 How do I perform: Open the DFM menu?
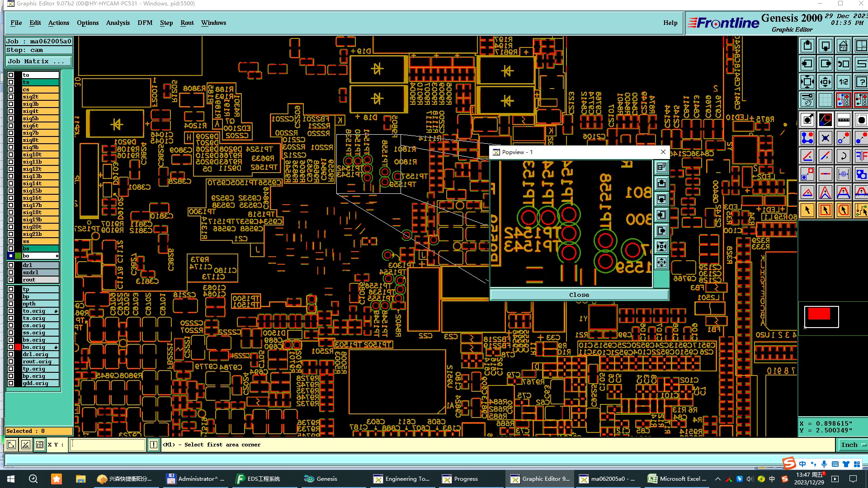tap(145, 23)
